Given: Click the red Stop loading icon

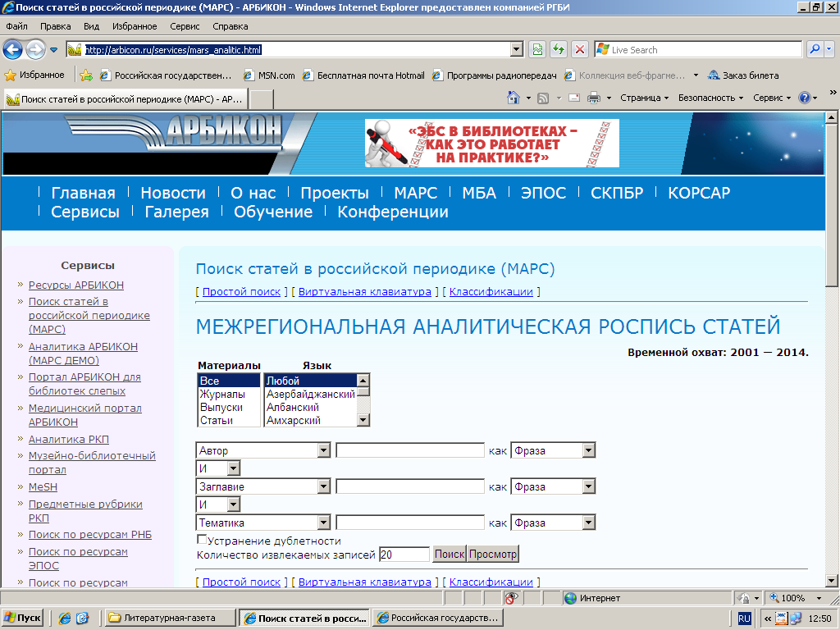Looking at the screenshot, I should 580,49.
